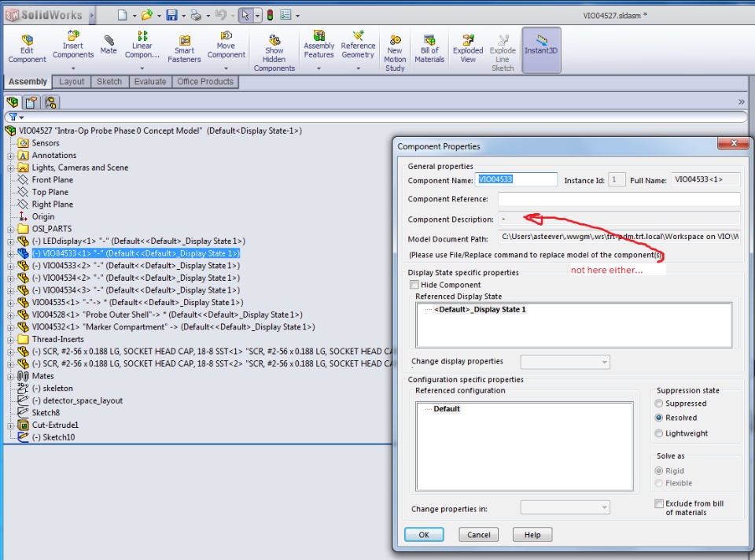Click the Print icon
The image size is (755, 560).
(196, 16)
